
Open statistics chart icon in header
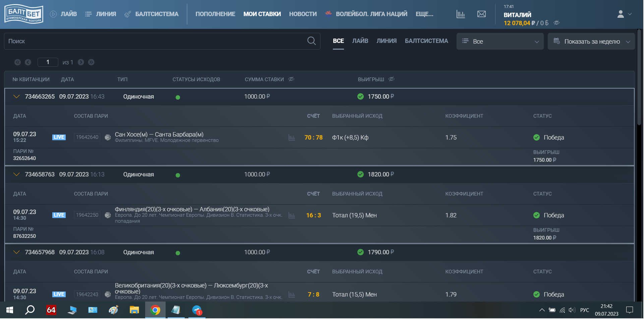coord(461,14)
